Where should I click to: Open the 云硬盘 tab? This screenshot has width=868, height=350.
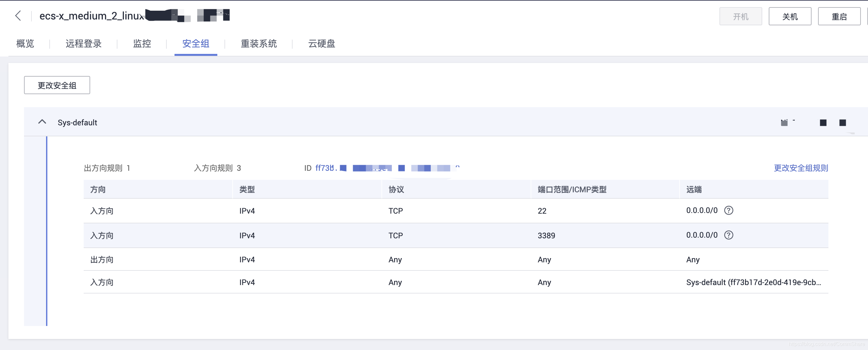click(x=322, y=44)
